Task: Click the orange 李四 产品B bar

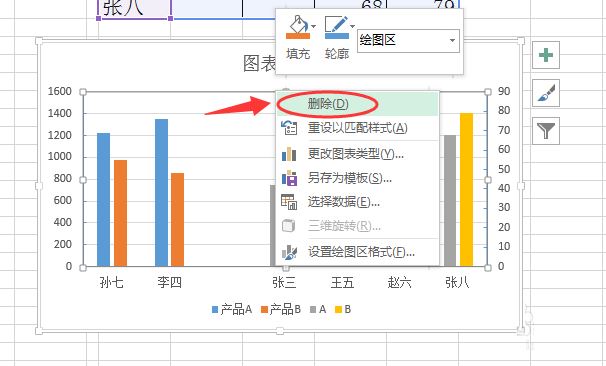Action: (177, 220)
